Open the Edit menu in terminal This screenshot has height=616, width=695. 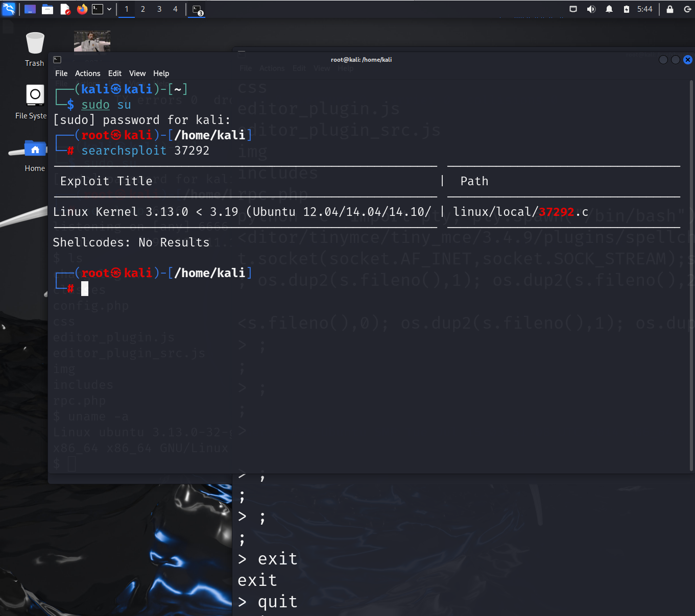tap(115, 73)
